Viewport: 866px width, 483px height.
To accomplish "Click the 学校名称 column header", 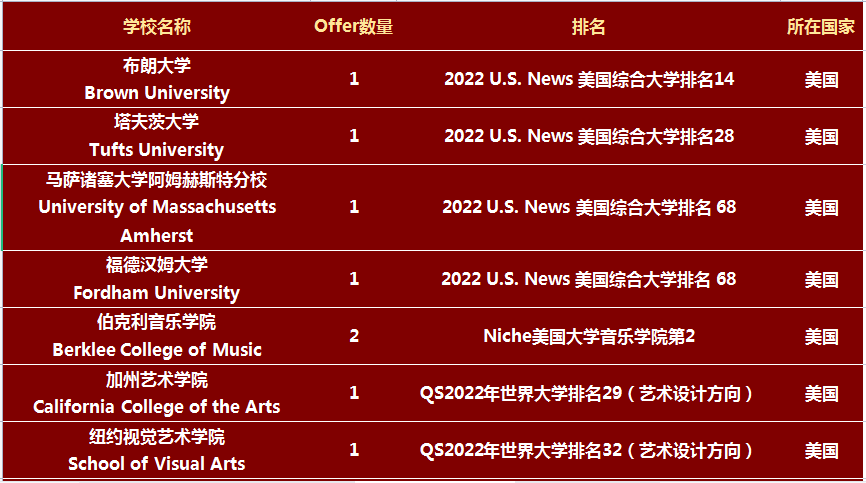I will [157, 27].
